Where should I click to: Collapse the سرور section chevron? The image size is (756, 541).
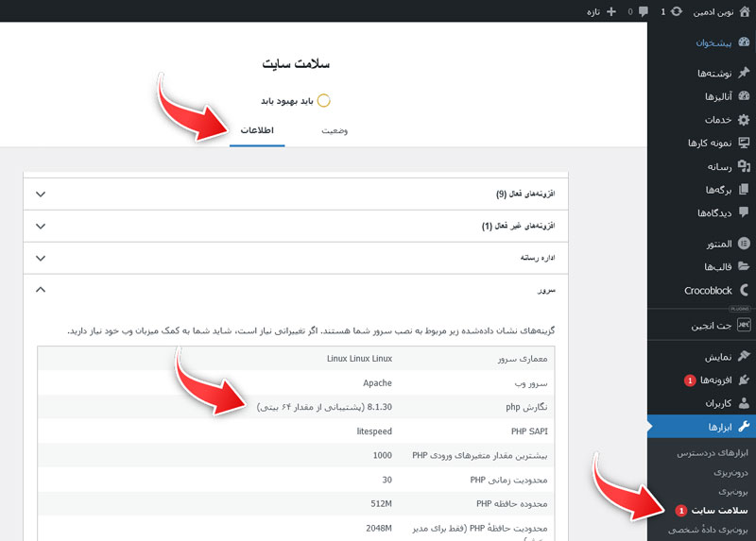coord(41,290)
